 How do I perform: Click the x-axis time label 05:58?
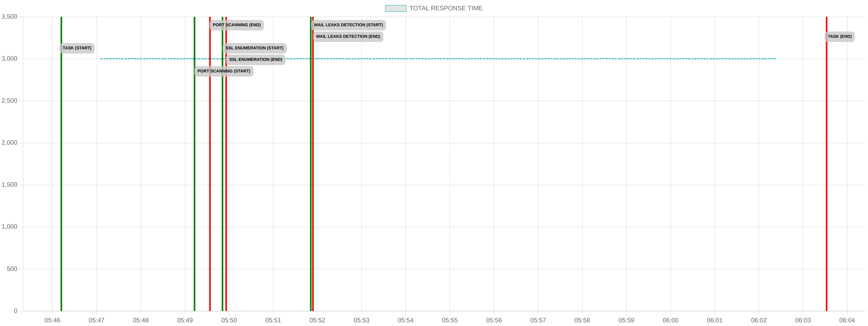tap(582, 320)
